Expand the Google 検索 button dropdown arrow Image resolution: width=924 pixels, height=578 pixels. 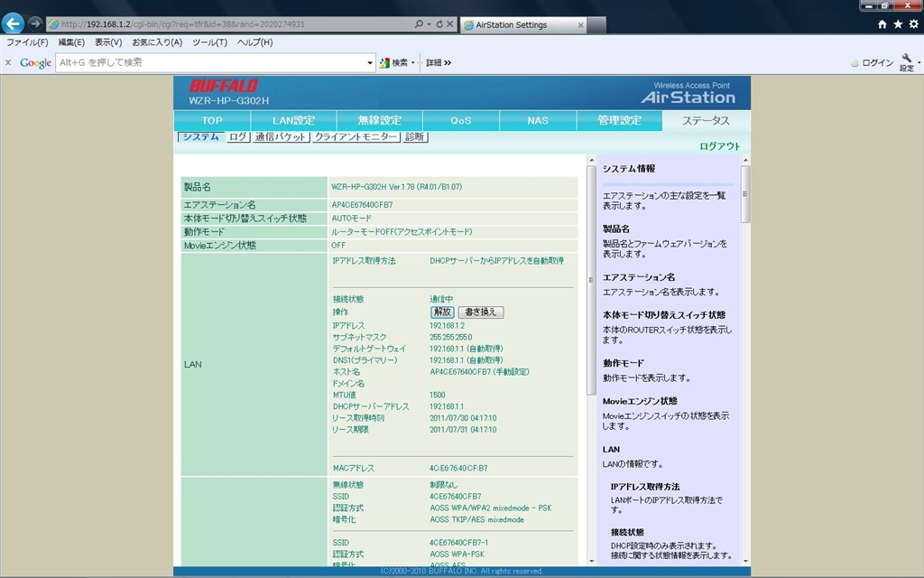(x=413, y=63)
